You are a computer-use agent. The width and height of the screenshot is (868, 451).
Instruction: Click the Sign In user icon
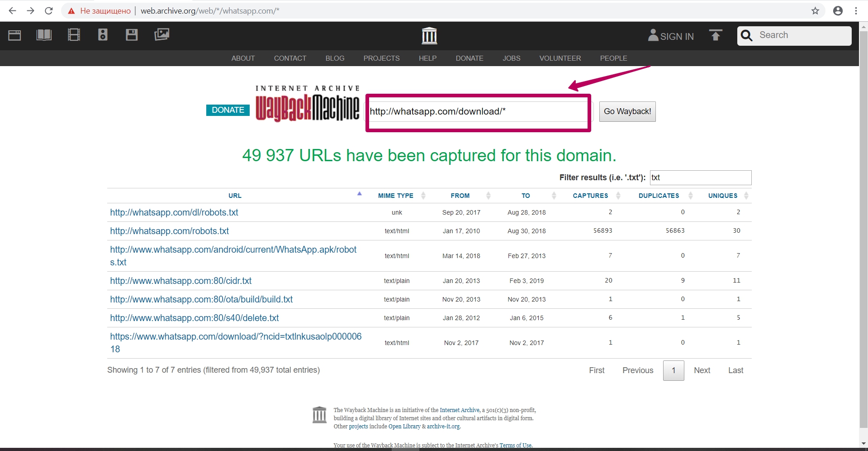(653, 35)
